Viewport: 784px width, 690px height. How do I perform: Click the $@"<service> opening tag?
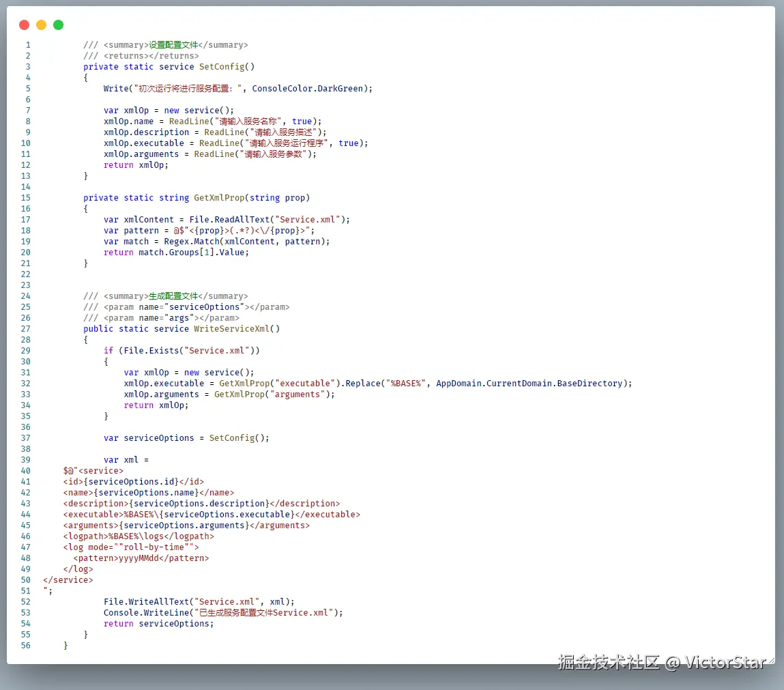[x=93, y=472]
